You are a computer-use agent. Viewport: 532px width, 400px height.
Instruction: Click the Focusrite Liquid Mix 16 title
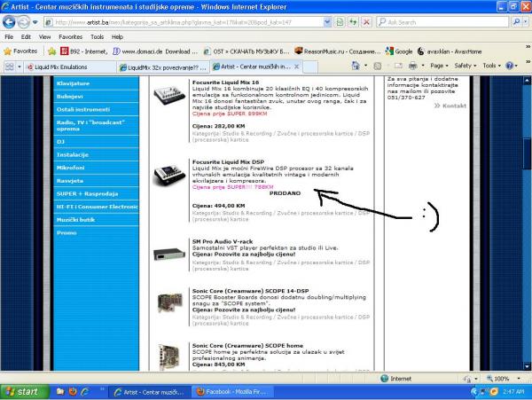tap(225, 82)
